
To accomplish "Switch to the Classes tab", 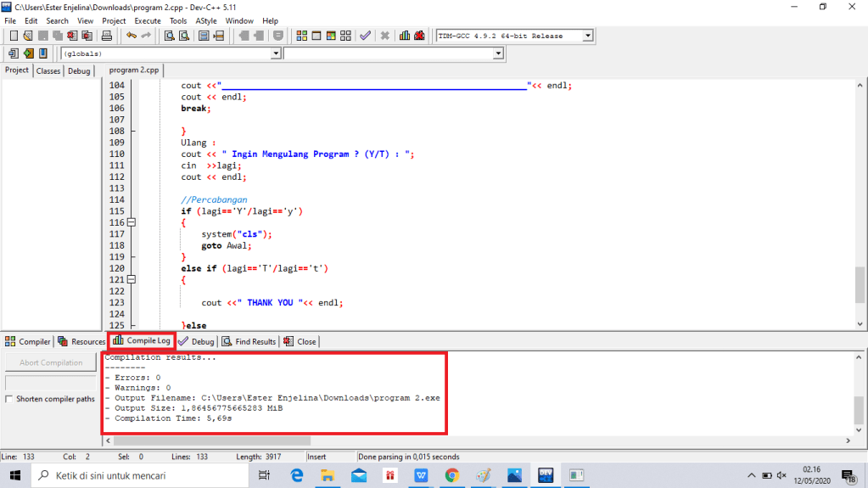I will tap(48, 71).
